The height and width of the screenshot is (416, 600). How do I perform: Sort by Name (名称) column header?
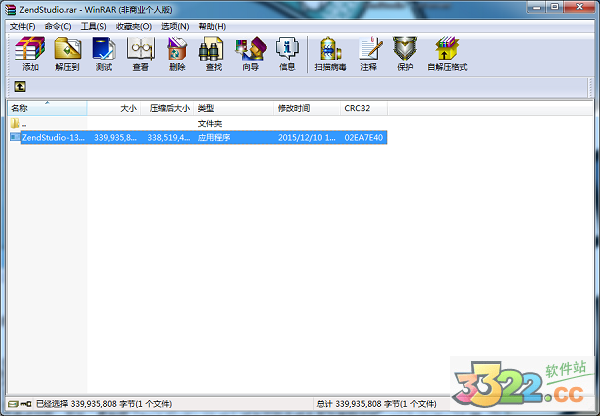[47, 108]
